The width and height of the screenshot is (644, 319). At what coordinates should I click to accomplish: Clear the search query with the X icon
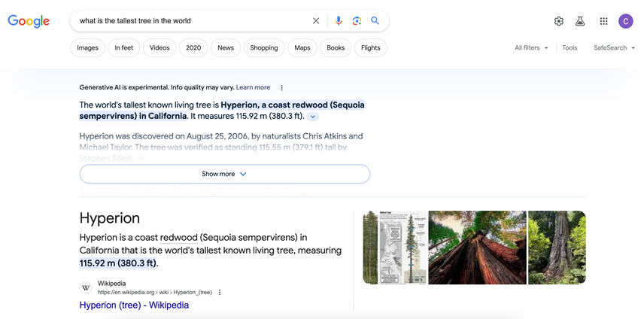point(316,21)
